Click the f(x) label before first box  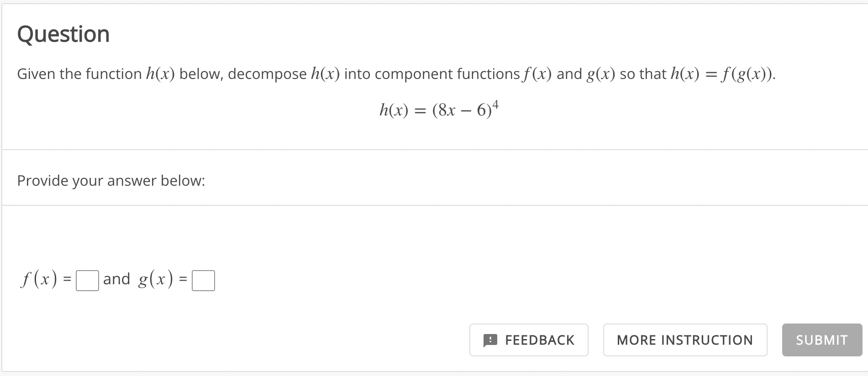[x=40, y=279]
